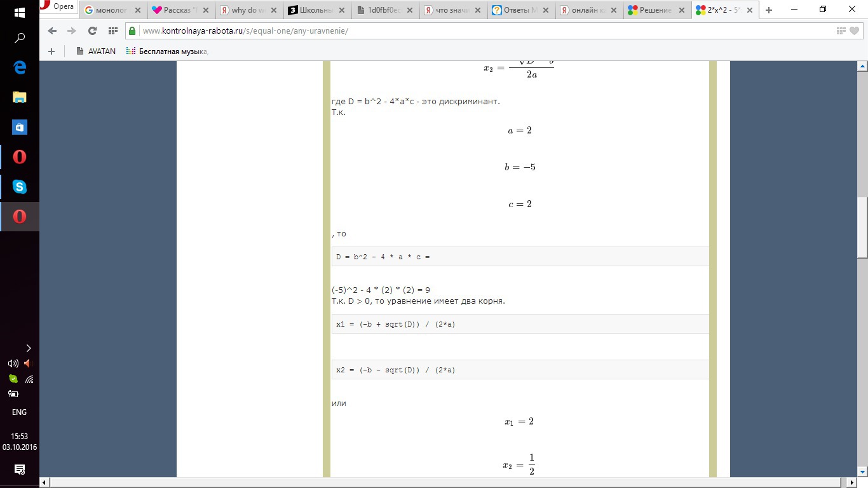Image resolution: width=868 pixels, height=488 pixels.
Task: Go back to the previous page
Action: click(52, 31)
